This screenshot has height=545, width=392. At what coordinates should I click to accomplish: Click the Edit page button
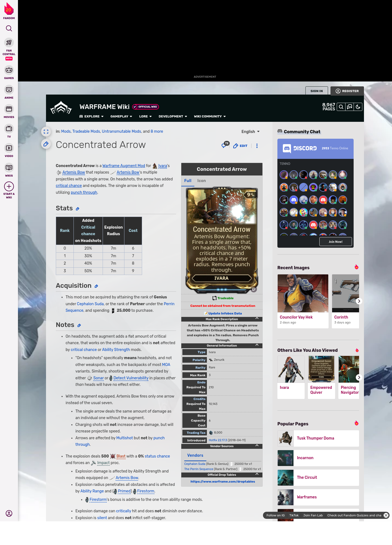pos(240,146)
